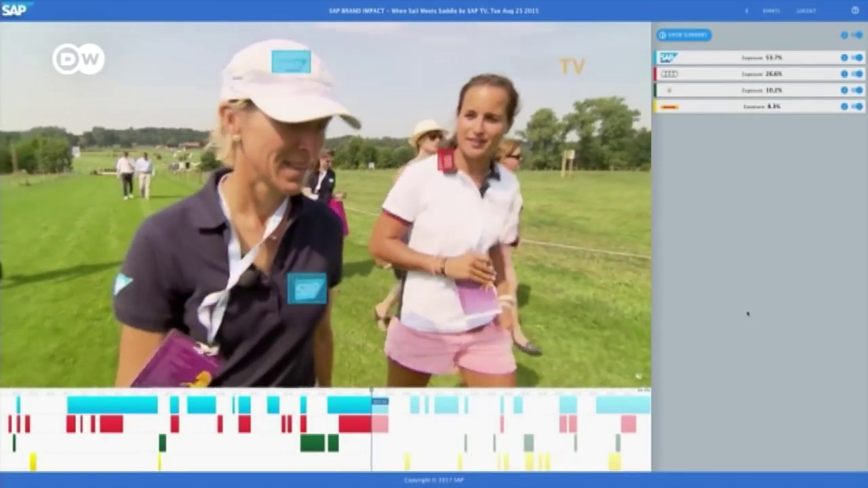The image size is (868, 488).
Task: Jump to the wide dark green timeline segment
Action: pyautogui.click(x=312, y=443)
